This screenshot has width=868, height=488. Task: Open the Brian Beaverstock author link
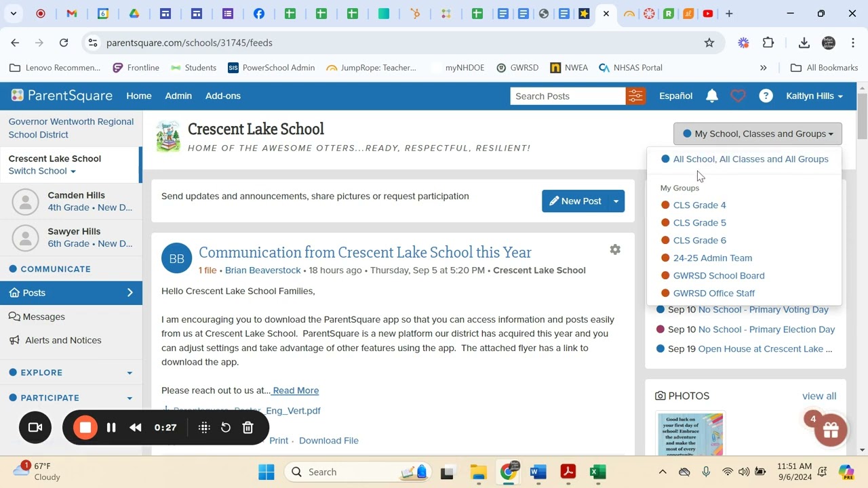coord(263,270)
